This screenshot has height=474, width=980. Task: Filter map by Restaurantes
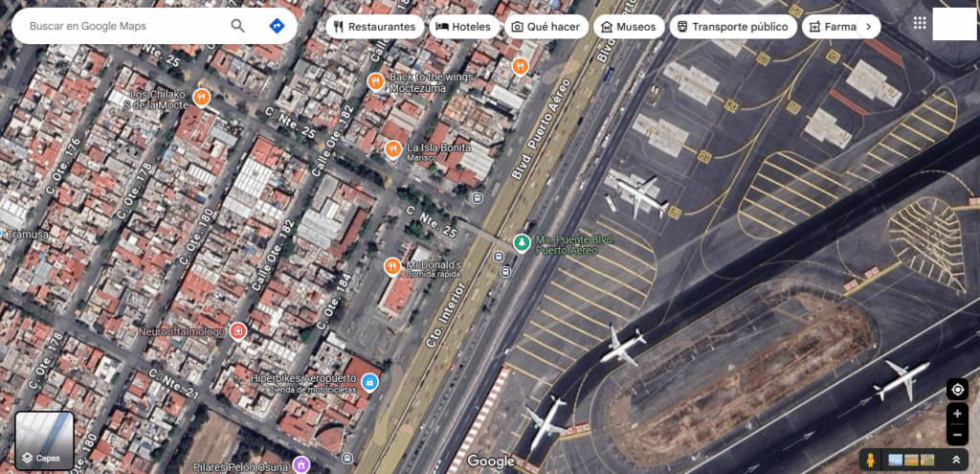click(375, 27)
